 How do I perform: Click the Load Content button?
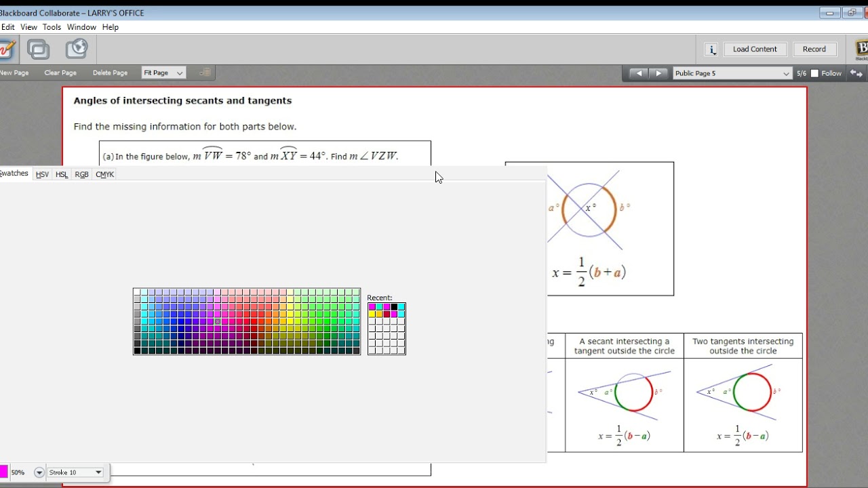coord(755,49)
